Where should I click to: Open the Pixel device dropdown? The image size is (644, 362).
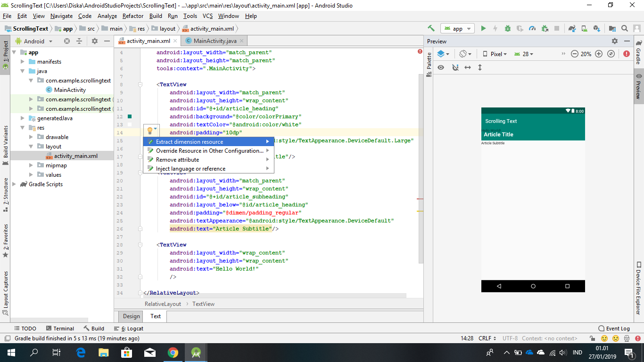497,54
